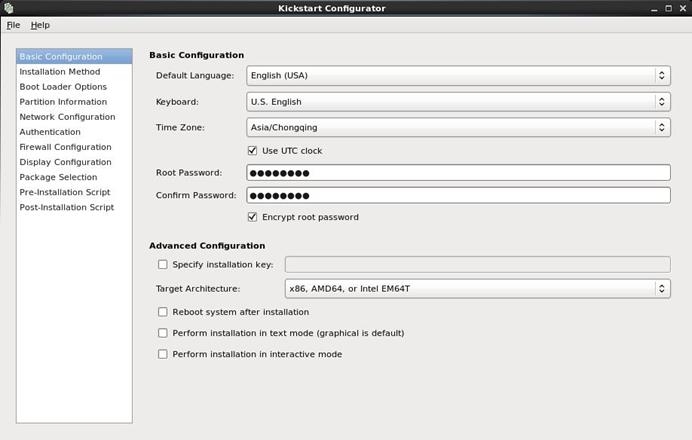Expand the Target Architecture dropdown

coord(478,289)
